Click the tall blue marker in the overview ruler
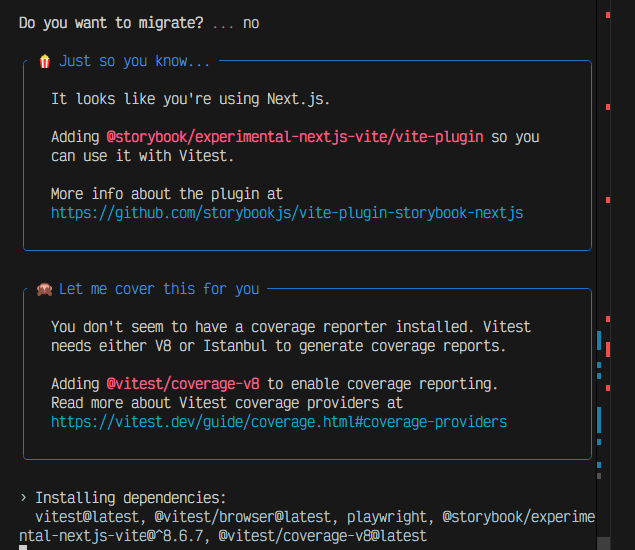The width and height of the screenshot is (635, 550). point(599,420)
